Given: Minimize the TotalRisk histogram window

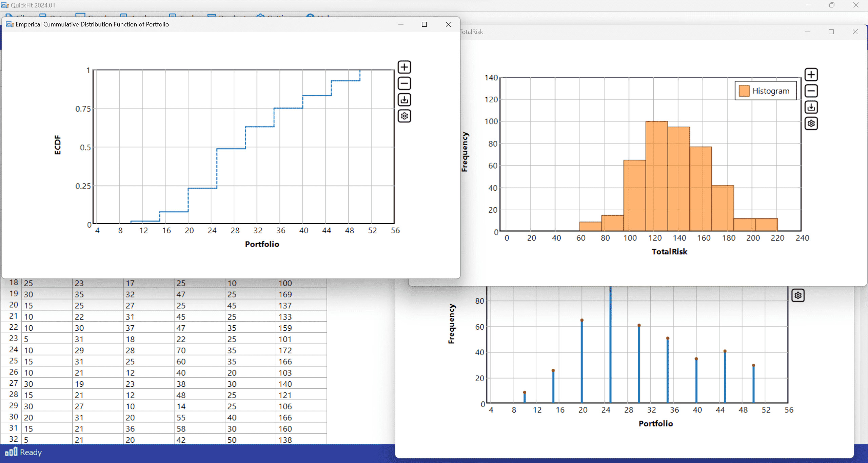Looking at the screenshot, I should [808, 32].
